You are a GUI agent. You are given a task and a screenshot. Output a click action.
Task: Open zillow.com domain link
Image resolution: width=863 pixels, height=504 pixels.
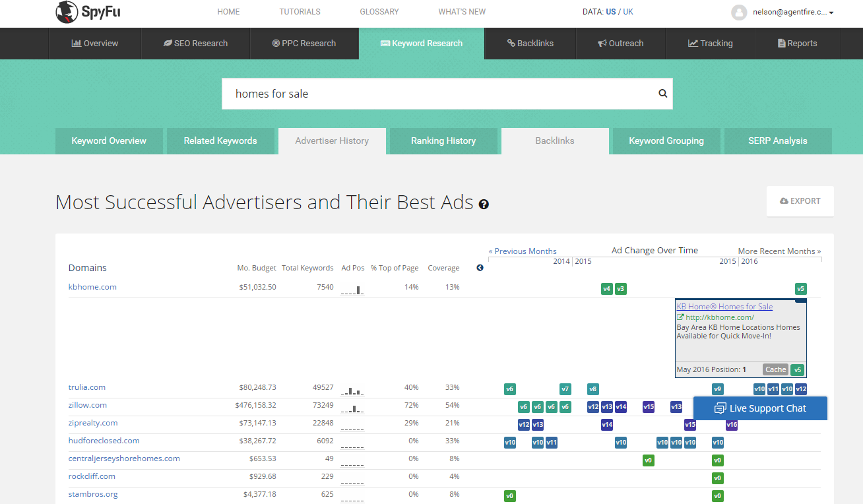coord(88,405)
